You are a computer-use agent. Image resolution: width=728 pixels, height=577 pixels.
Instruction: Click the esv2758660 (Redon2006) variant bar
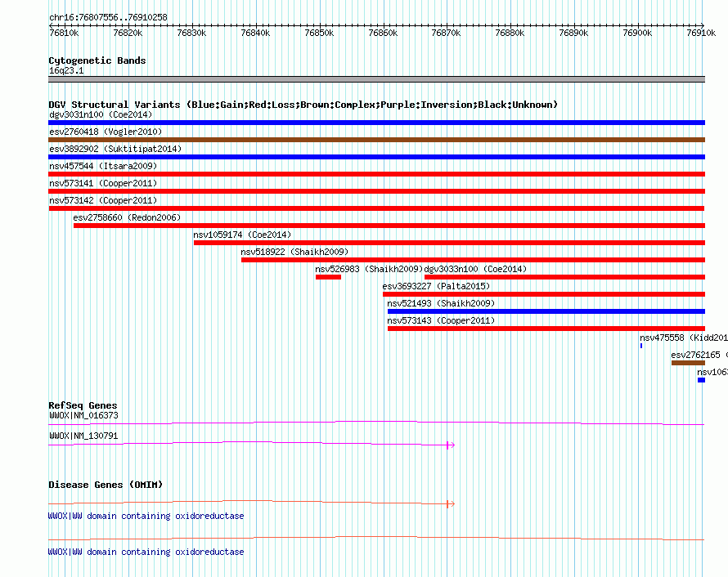tap(389, 226)
